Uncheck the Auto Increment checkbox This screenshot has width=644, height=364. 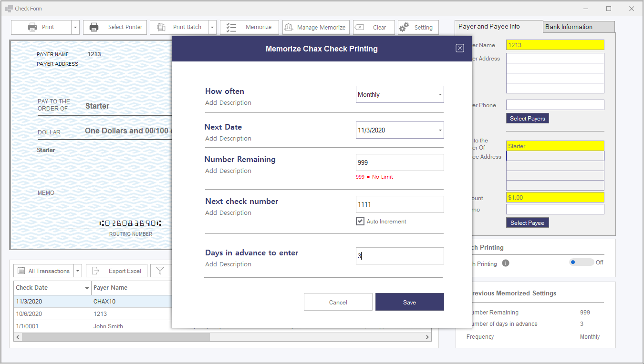coord(360,221)
